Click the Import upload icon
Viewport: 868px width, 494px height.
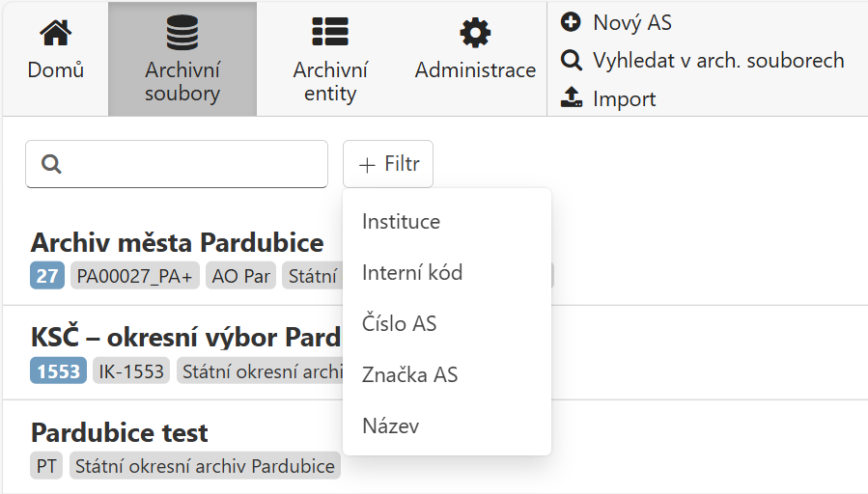click(572, 98)
